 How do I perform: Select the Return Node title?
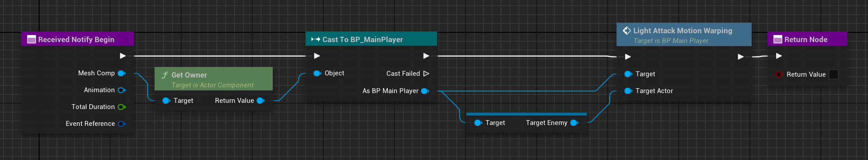[x=806, y=39]
